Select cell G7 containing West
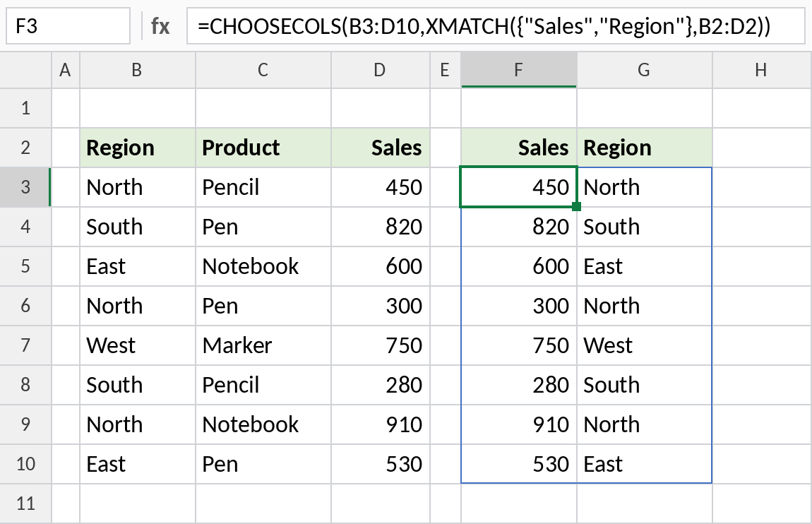The height and width of the screenshot is (524, 812). (x=644, y=345)
